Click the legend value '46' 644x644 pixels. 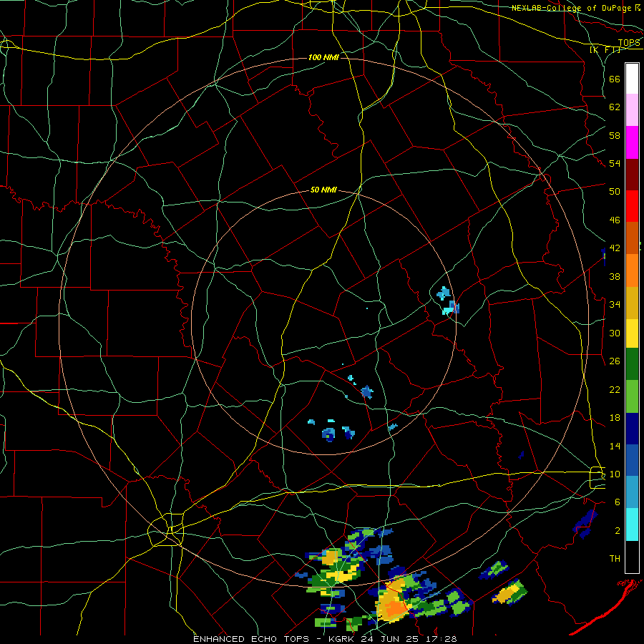pos(615,220)
